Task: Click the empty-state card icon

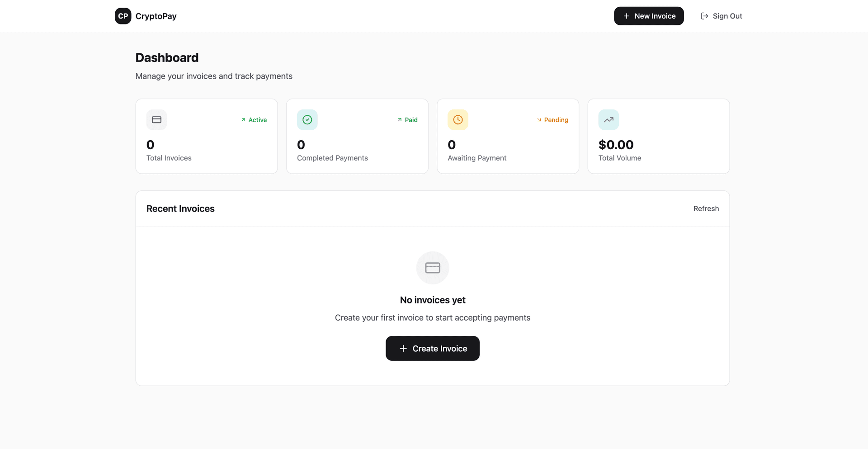Action: (432, 268)
